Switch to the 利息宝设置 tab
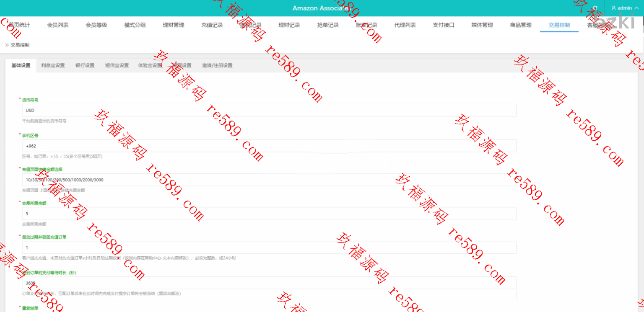Image resolution: width=644 pixels, height=312 pixels. point(53,65)
